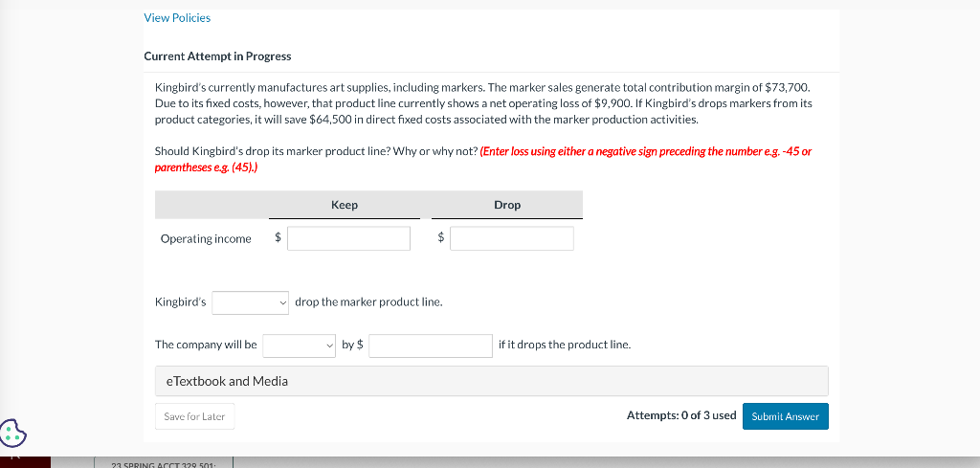Screen dimensions: 980x468
Task: Click the 'by $' amount input field
Action: click(431, 345)
